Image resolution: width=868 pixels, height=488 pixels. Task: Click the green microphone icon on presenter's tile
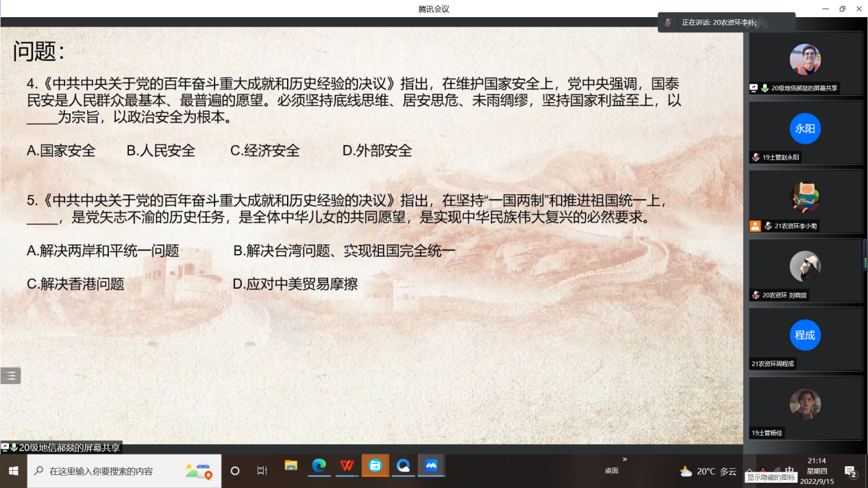coord(764,88)
